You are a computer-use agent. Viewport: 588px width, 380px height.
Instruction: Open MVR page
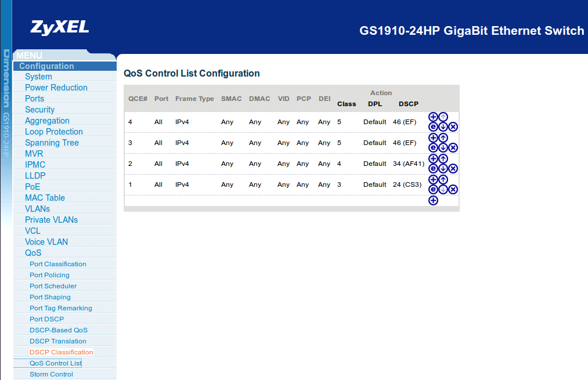[x=34, y=154]
